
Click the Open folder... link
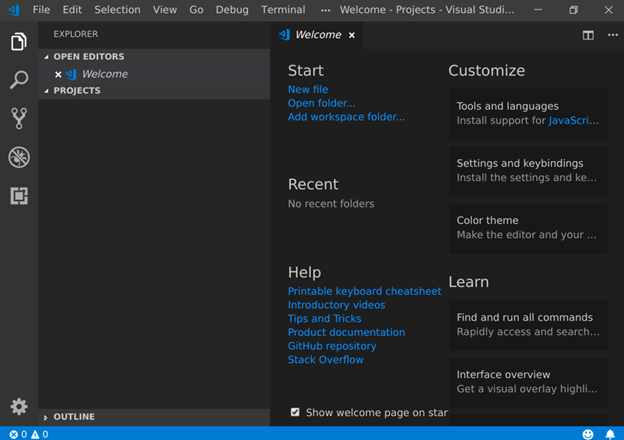tap(322, 103)
